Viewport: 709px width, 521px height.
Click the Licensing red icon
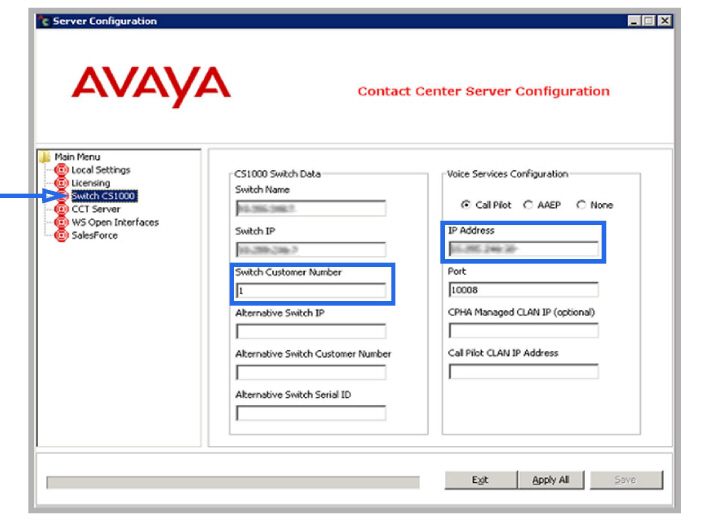[x=61, y=183]
